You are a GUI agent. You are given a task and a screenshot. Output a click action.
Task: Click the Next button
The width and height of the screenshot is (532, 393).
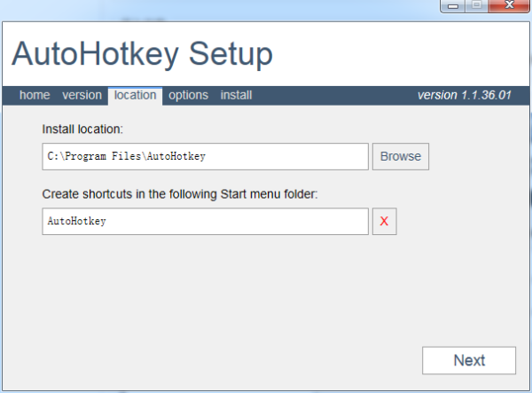pos(469,360)
